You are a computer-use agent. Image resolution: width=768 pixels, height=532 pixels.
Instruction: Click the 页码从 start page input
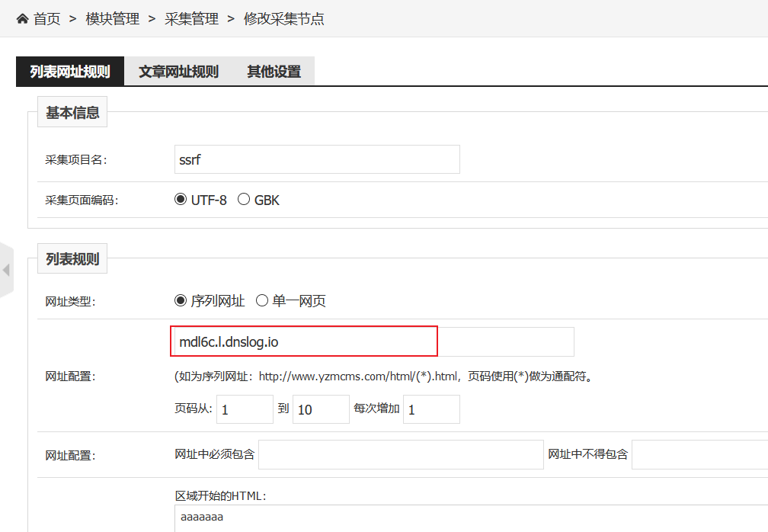(x=245, y=409)
